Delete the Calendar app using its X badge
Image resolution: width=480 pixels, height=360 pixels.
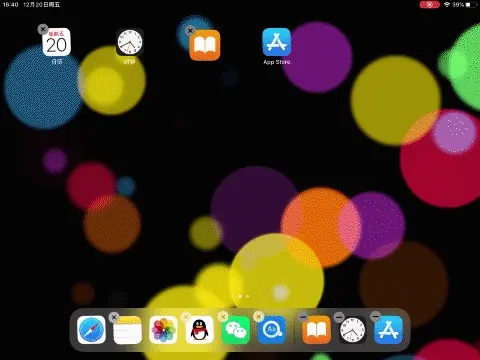tap(43, 29)
